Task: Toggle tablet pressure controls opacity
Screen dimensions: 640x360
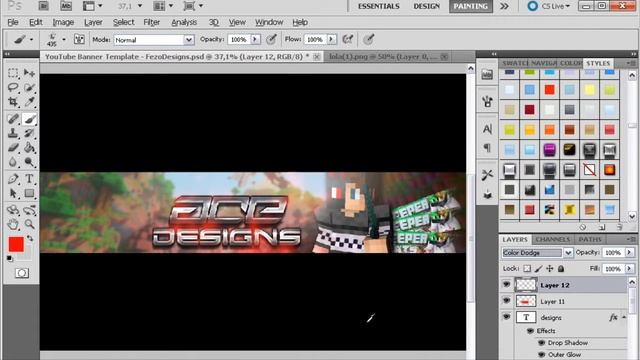Action: [x=271, y=39]
